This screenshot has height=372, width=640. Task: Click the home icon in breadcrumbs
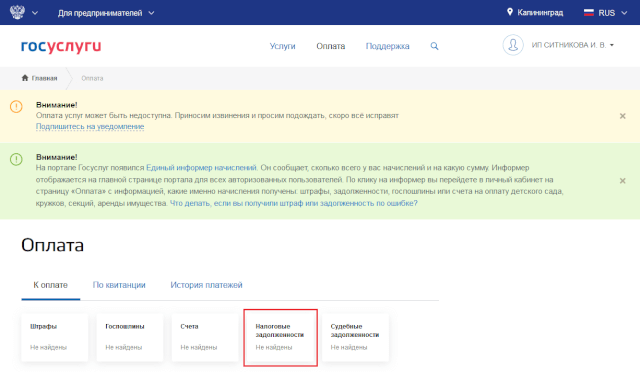pos(25,78)
